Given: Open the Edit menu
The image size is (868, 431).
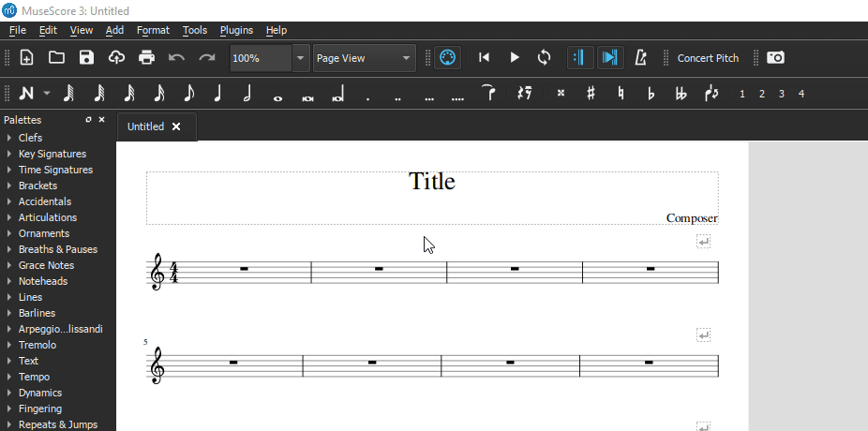Looking at the screenshot, I should [x=48, y=30].
